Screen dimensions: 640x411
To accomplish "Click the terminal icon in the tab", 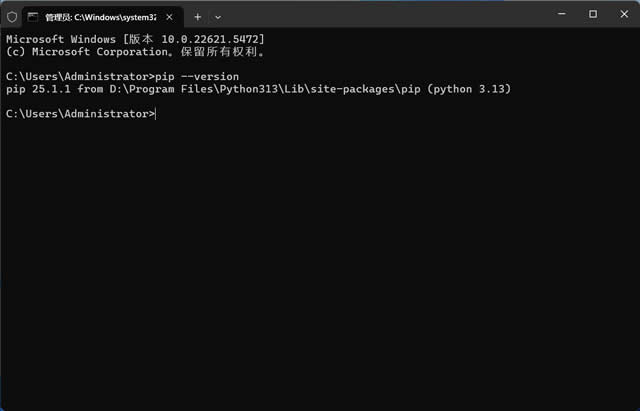I will (x=33, y=17).
